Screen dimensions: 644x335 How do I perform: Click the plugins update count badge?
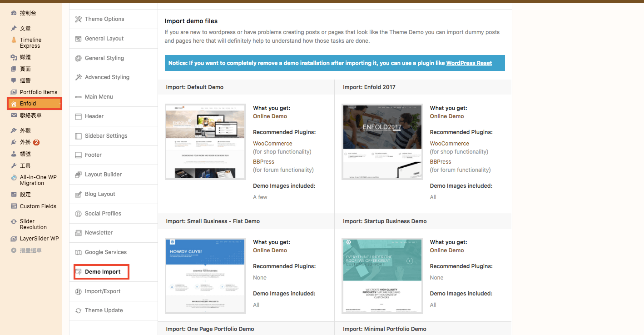pyautogui.click(x=36, y=142)
